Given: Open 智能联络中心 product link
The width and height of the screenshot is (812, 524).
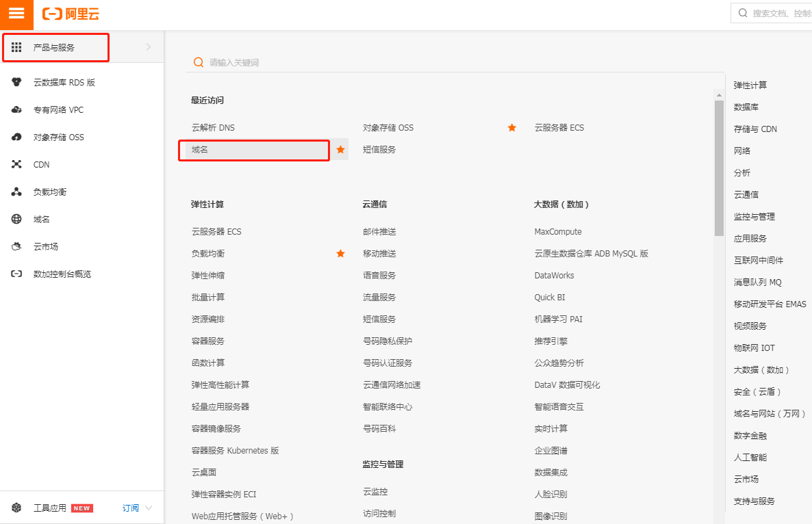Looking at the screenshot, I should point(388,406).
